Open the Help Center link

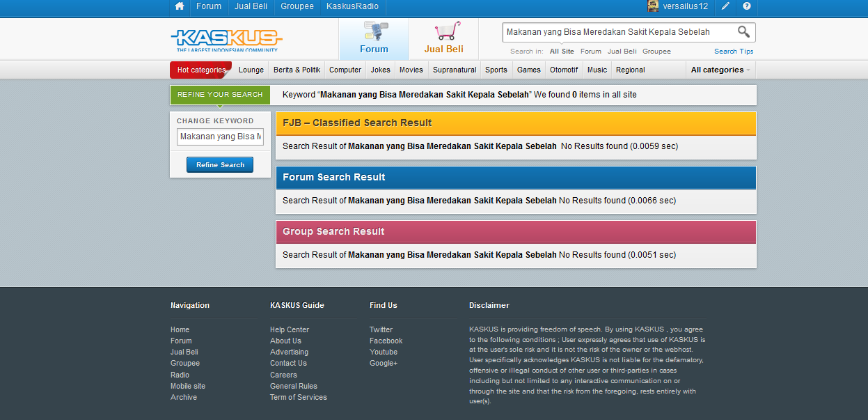[290, 330]
